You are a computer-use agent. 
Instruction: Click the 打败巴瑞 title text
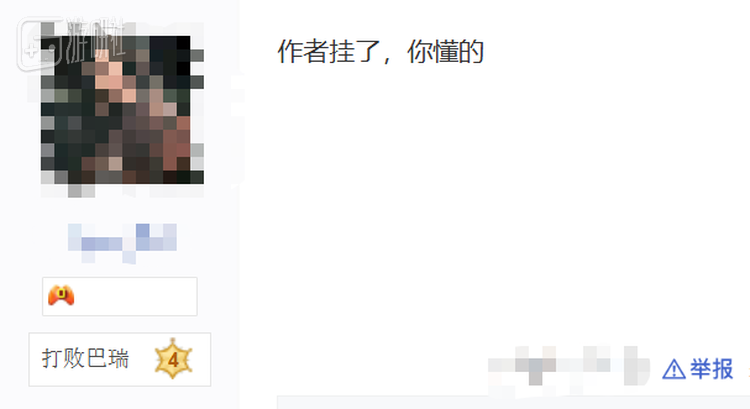tap(85, 359)
